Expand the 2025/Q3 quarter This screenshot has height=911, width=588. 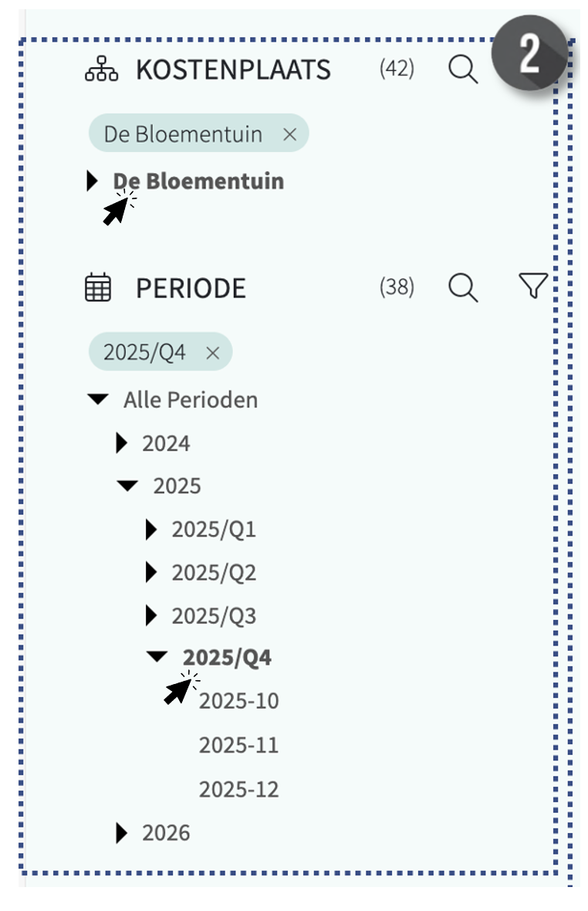[151, 616]
